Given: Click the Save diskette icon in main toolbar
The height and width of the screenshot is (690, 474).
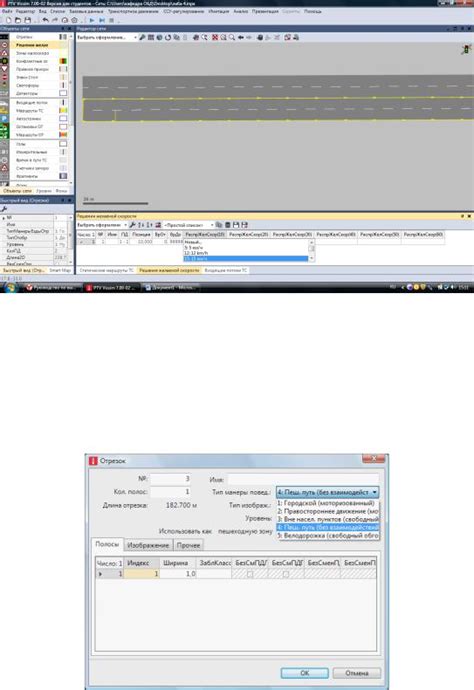Looking at the screenshot, I should coord(28,20).
